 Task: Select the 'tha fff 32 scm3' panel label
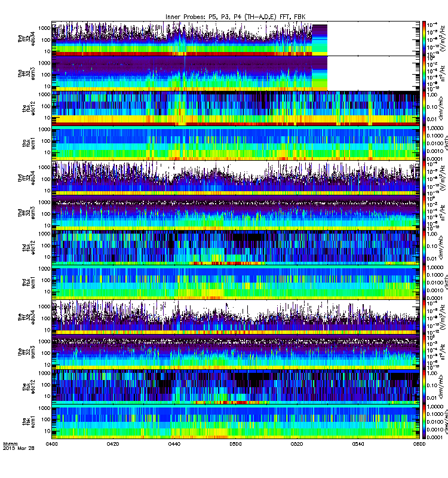26,73
